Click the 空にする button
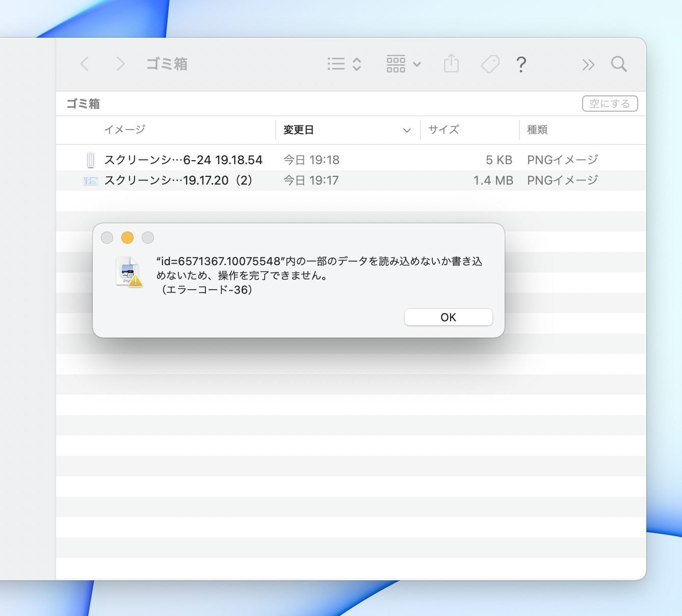 (x=610, y=104)
